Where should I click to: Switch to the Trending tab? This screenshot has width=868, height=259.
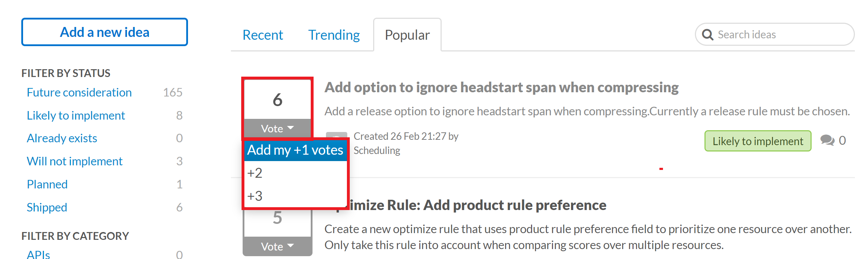[x=334, y=35]
